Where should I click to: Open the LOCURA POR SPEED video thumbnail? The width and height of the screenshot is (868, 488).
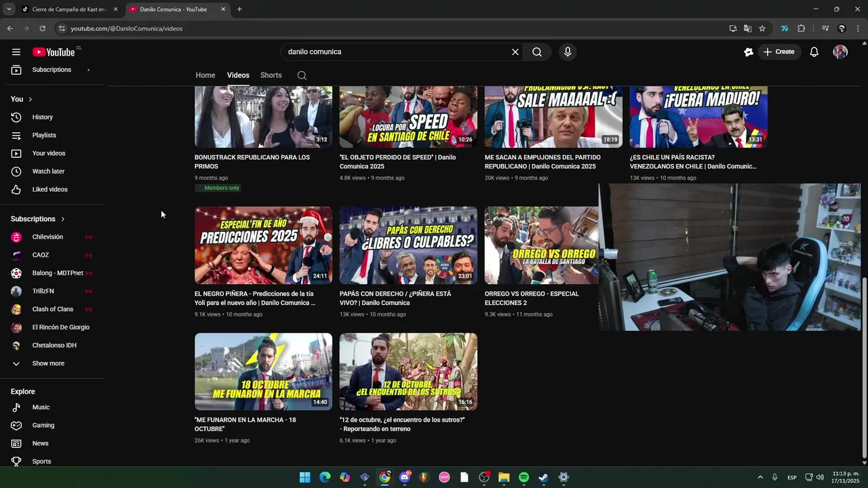click(408, 117)
